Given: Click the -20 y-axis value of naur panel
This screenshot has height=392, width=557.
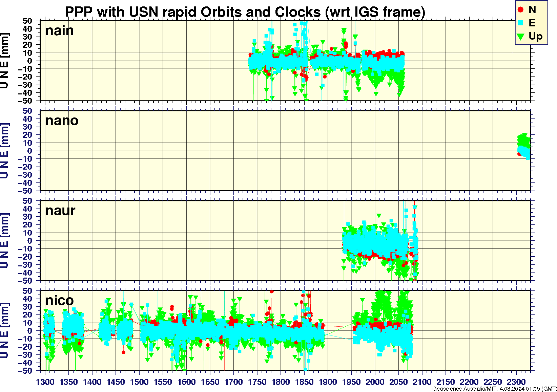Looking at the screenshot, I should (x=25, y=257).
